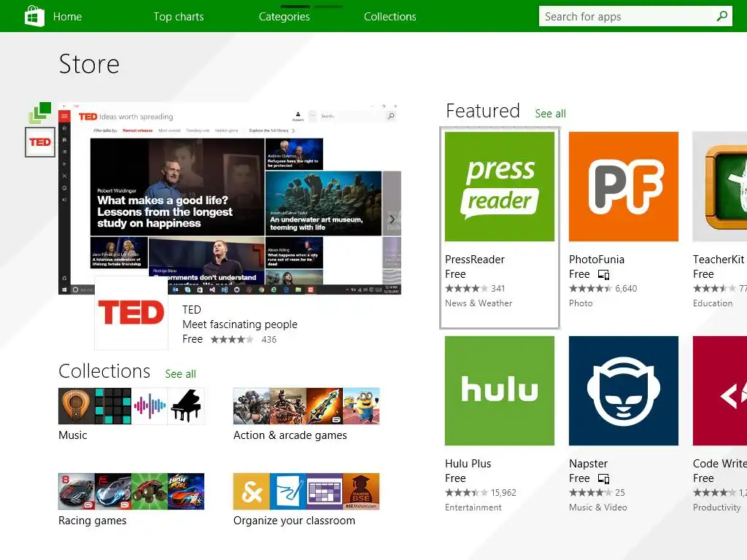
Task: Open the Top charts tab
Action: click(x=179, y=17)
